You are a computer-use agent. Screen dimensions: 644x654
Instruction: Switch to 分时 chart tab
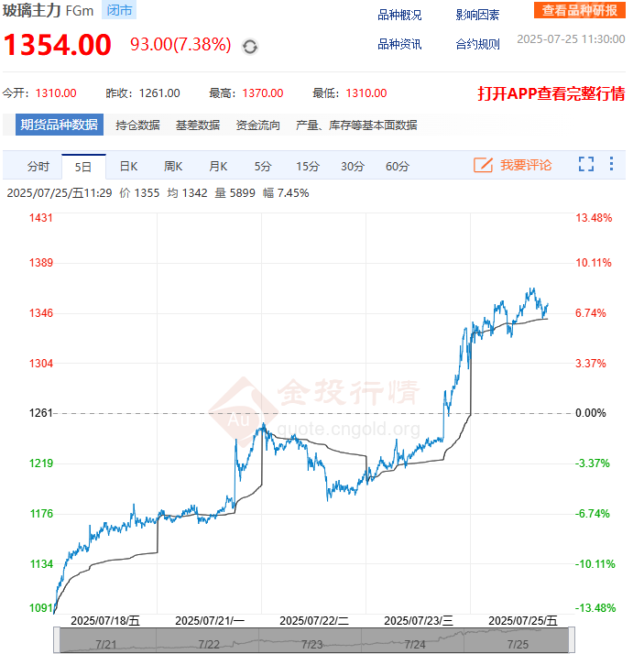[38, 166]
